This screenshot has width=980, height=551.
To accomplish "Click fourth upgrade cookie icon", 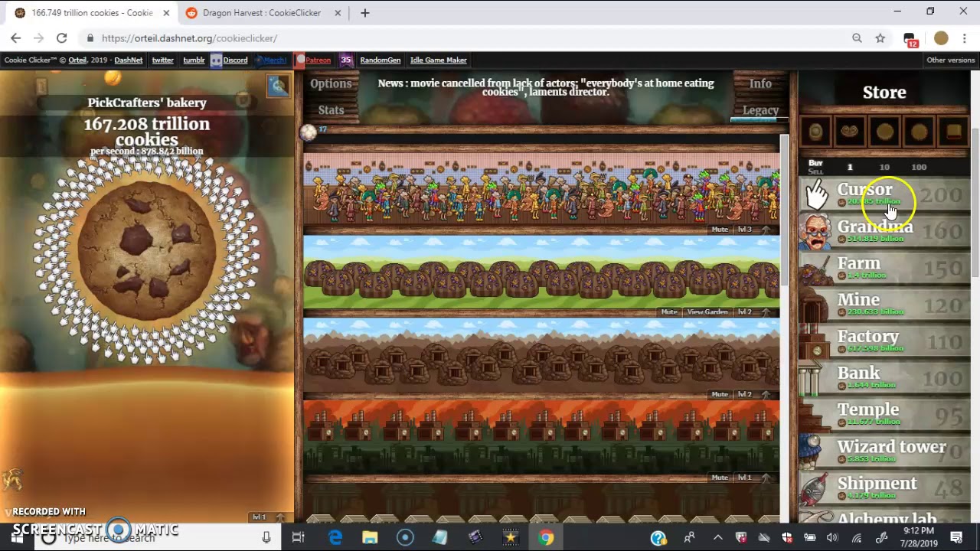I will 919,132.
